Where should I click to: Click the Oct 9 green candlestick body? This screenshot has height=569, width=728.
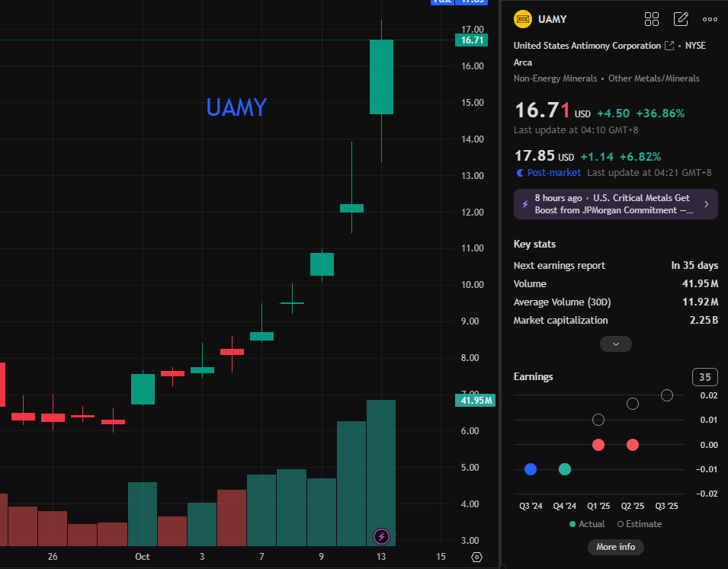coord(322,264)
